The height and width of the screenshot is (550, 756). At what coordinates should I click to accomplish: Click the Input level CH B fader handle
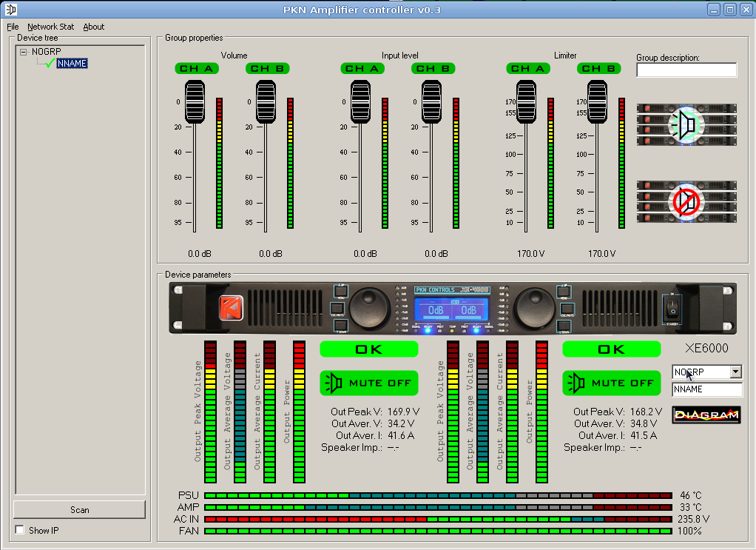point(431,102)
